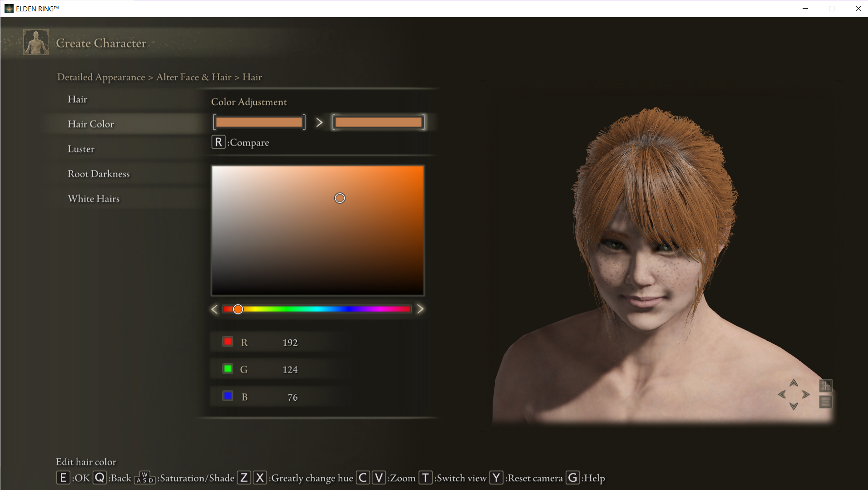Click the ':Greatly change hue' label
Image resolution: width=868 pixels, height=490 pixels.
[311, 478]
